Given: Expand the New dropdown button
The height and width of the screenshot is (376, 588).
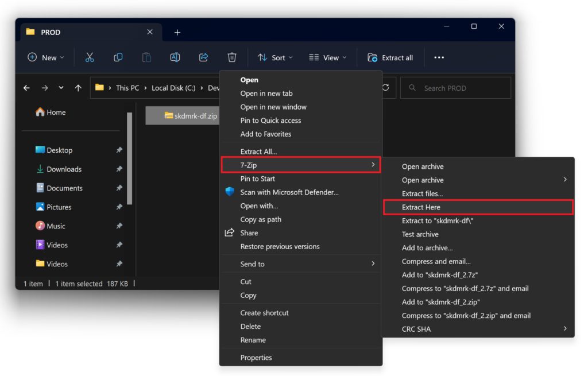Looking at the screenshot, I should click(46, 57).
